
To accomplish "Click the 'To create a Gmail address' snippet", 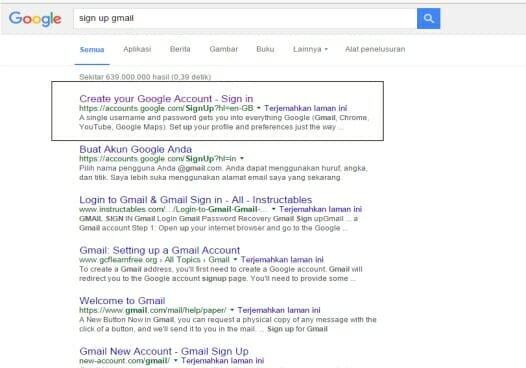I will click(221, 274).
